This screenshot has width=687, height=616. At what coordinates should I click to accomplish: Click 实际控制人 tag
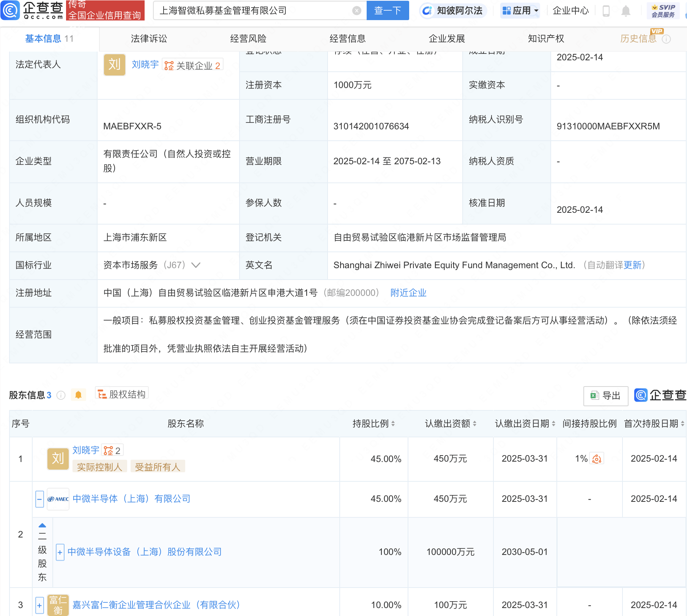tap(99, 467)
